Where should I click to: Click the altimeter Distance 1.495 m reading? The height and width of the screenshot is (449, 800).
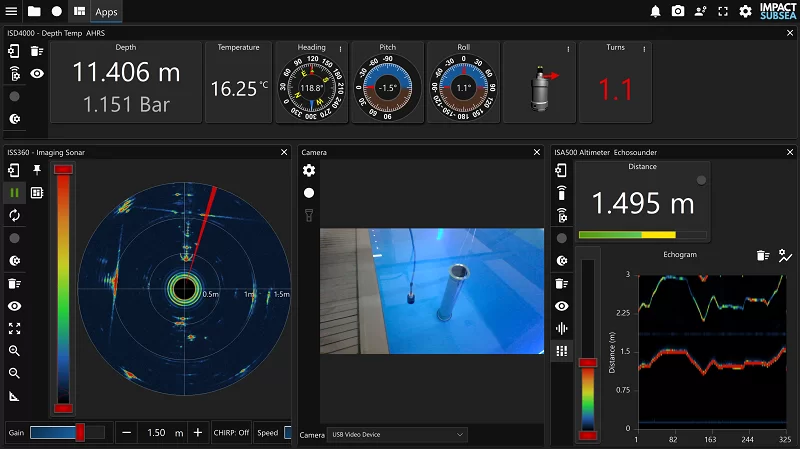tap(643, 204)
